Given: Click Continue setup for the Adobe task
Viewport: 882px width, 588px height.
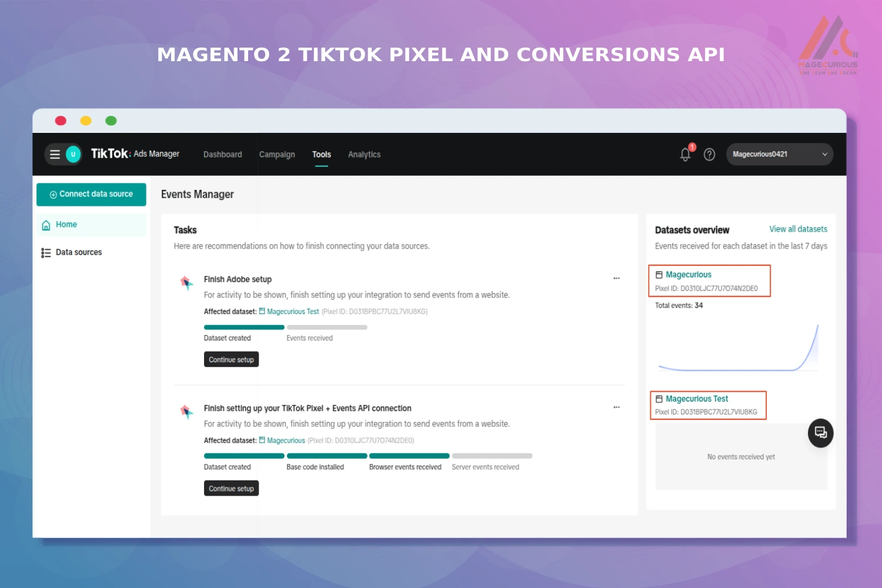Looking at the screenshot, I should pos(231,359).
